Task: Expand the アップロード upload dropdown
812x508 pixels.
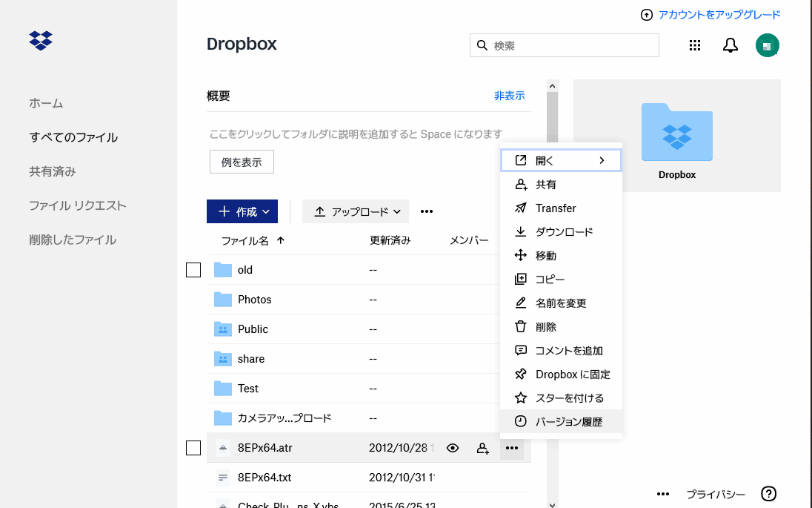Action: pos(356,211)
